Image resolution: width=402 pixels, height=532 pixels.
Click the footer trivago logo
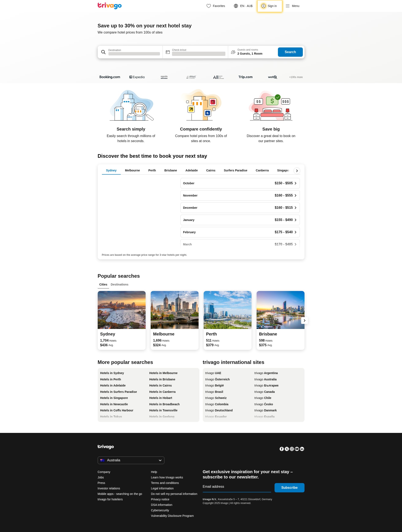106,447
